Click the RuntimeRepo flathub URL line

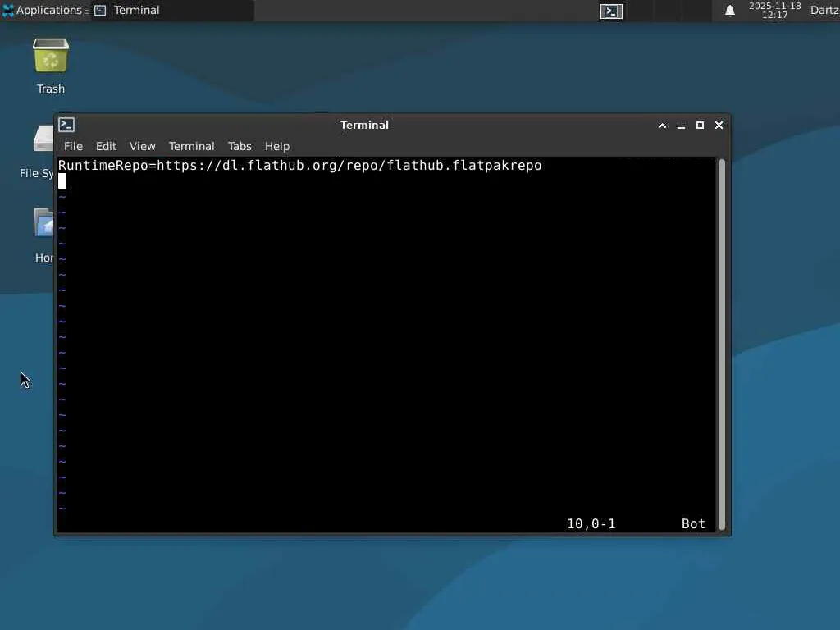[300, 165]
